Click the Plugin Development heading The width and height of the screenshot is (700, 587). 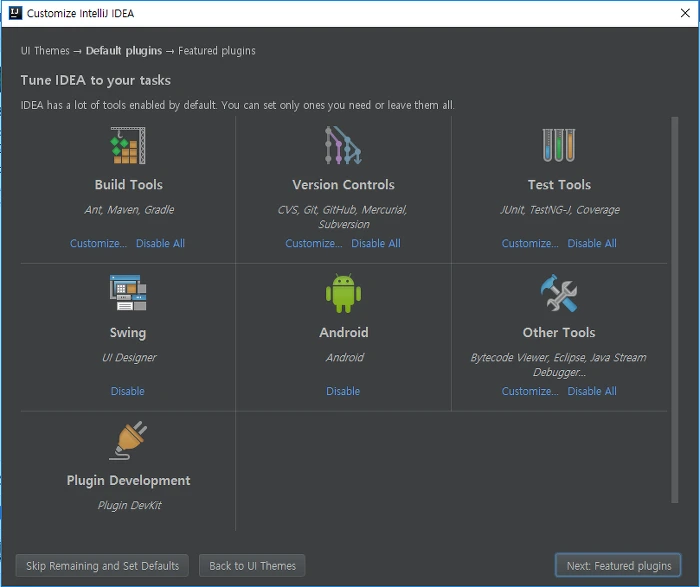(129, 480)
